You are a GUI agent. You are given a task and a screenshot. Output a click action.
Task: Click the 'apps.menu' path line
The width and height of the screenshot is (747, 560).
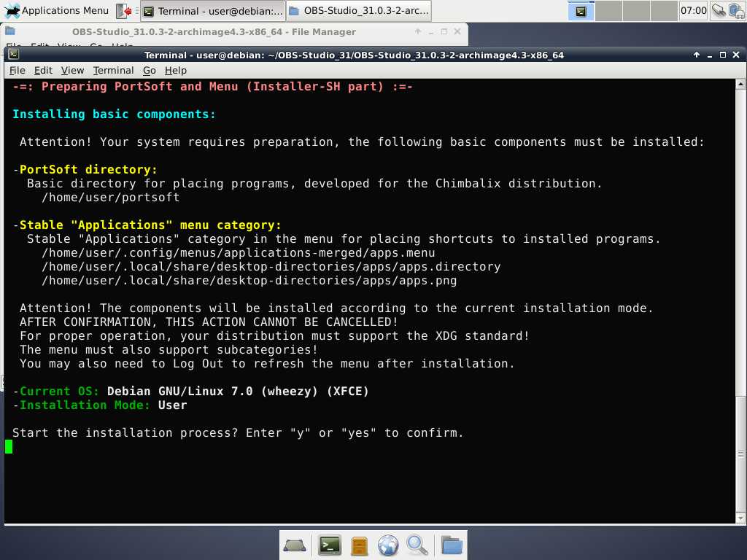(x=239, y=253)
